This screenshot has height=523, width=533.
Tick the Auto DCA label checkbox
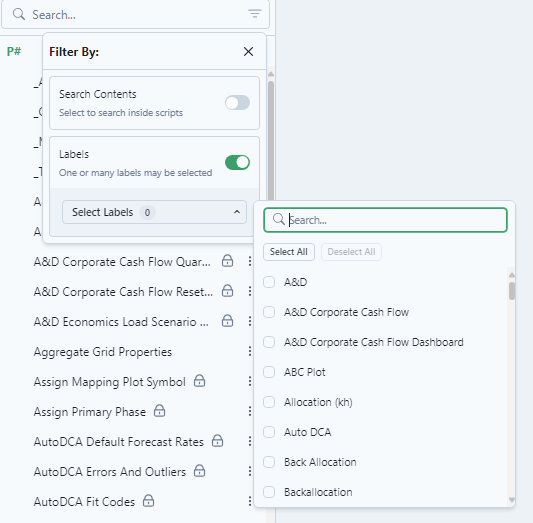point(269,432)
